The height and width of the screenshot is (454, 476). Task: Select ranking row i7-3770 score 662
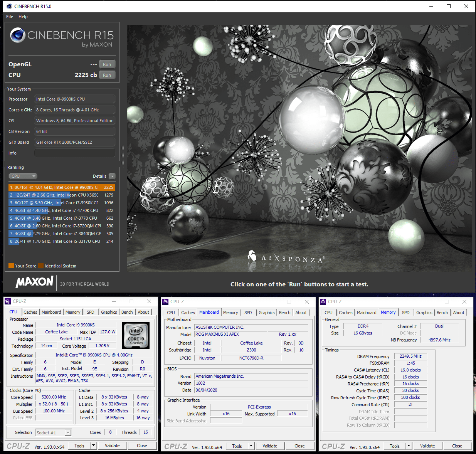(x=62, y=218)
